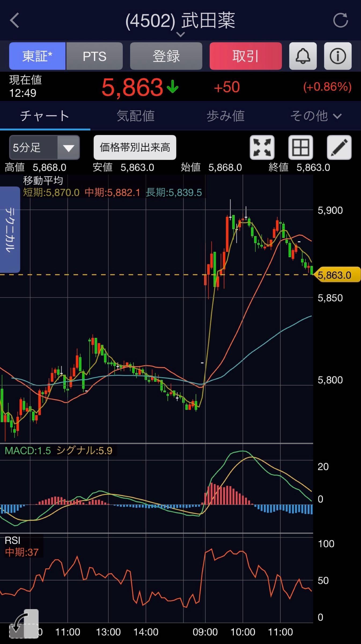Open the その他 dropdown menu
Image resolution: width=361 pixels, height=644 pixels.
click(316, 116)
